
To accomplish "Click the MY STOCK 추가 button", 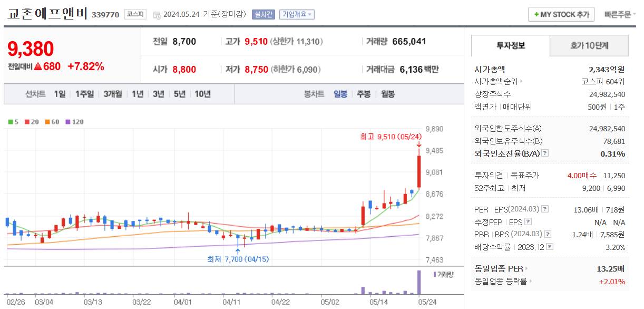I will 561,14.
